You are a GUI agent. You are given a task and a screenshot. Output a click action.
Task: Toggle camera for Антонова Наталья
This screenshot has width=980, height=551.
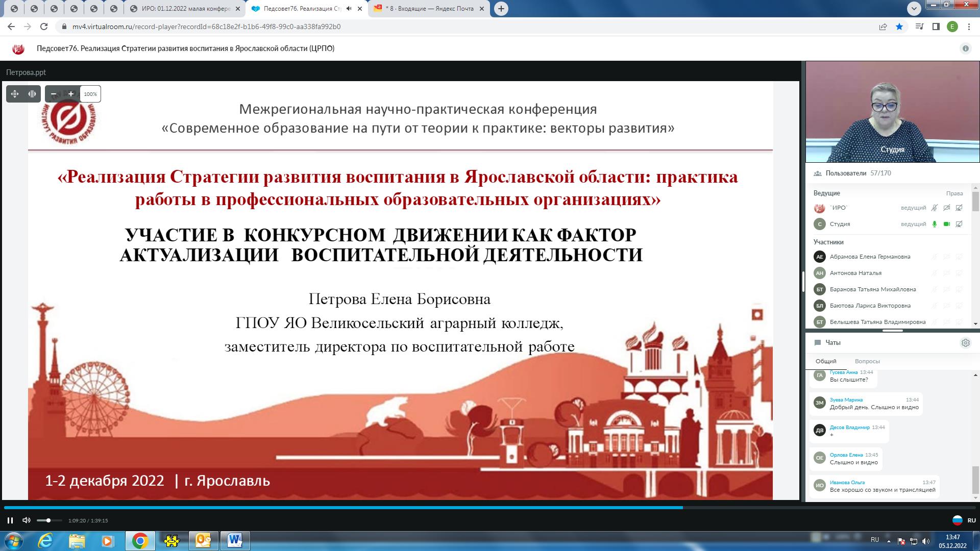coord(947,273)
